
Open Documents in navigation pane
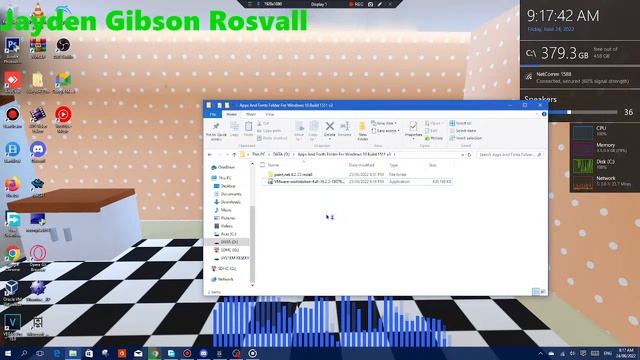click(227, 194)
